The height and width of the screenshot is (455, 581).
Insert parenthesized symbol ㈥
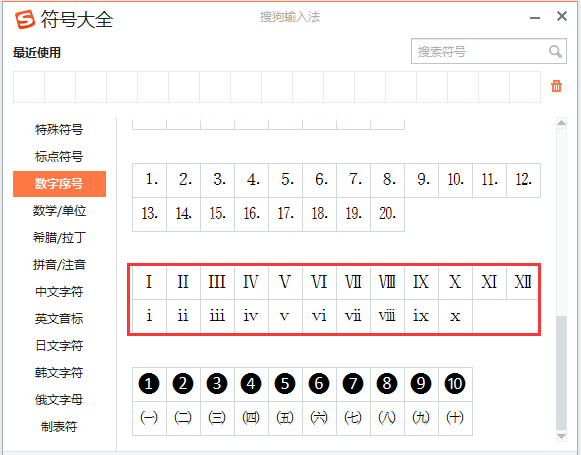click(319, 418)
